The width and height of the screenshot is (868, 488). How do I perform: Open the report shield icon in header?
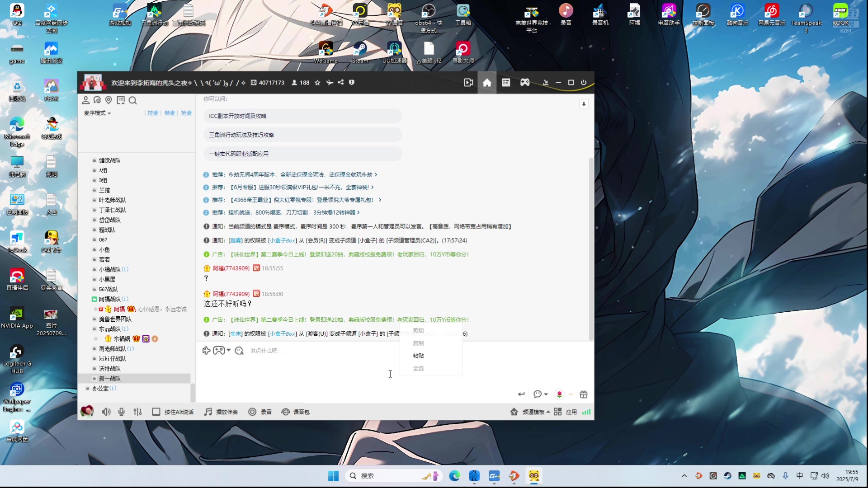click(x=352, y=82)
